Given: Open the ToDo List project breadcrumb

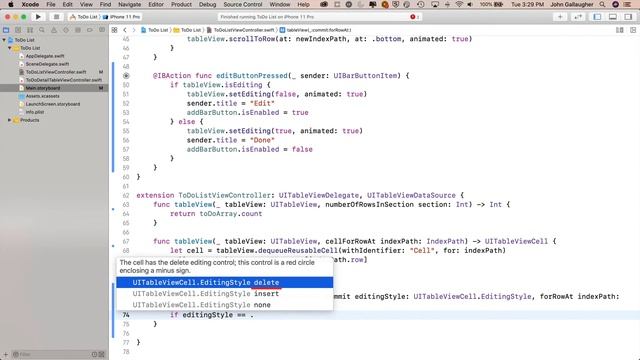Looking at the screenshot, I should pyautogui.click(x=155, y=30).
